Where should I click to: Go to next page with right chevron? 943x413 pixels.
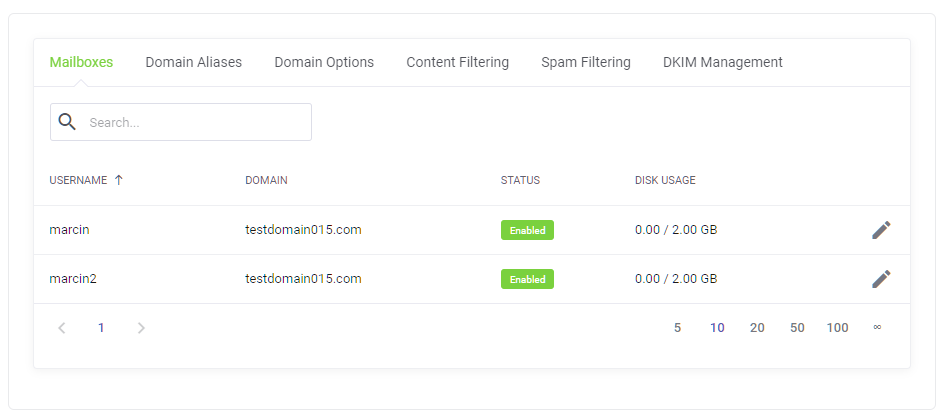pos(141,328)
